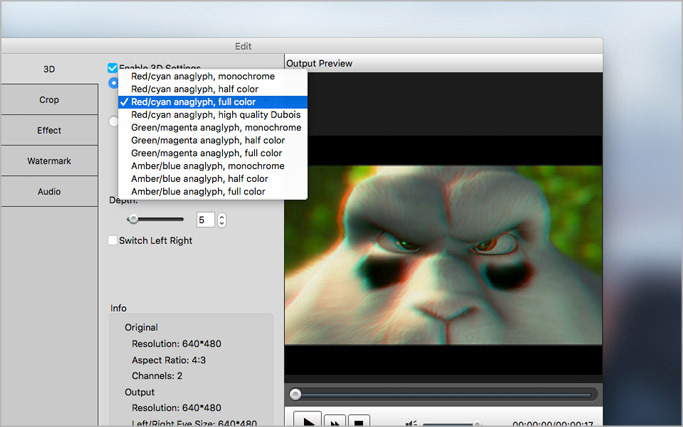
Task: Open the Effect tab
Action: [49, 130]
